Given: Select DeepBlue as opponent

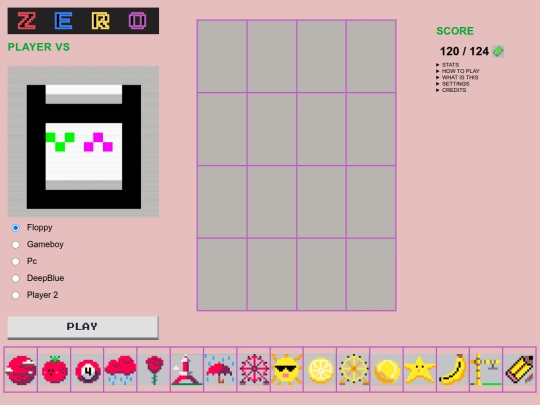Looking at the screenshot, I should click(15, 278).
